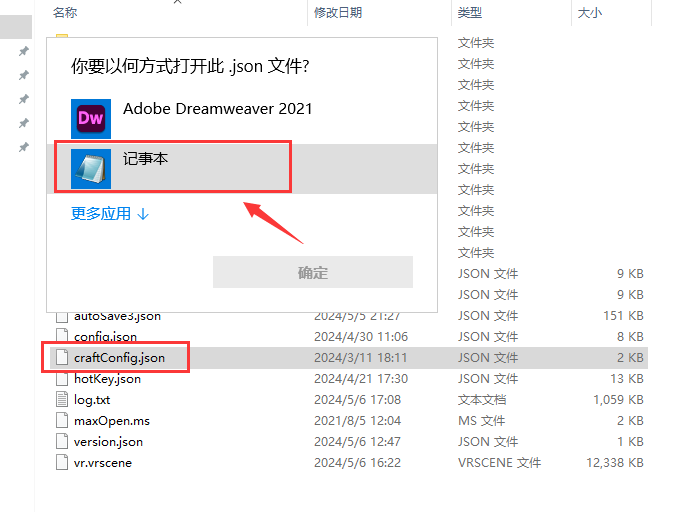The image size is (686, 512).
Task: Click the date 2024/4/30 11:06
Action: 361,337
